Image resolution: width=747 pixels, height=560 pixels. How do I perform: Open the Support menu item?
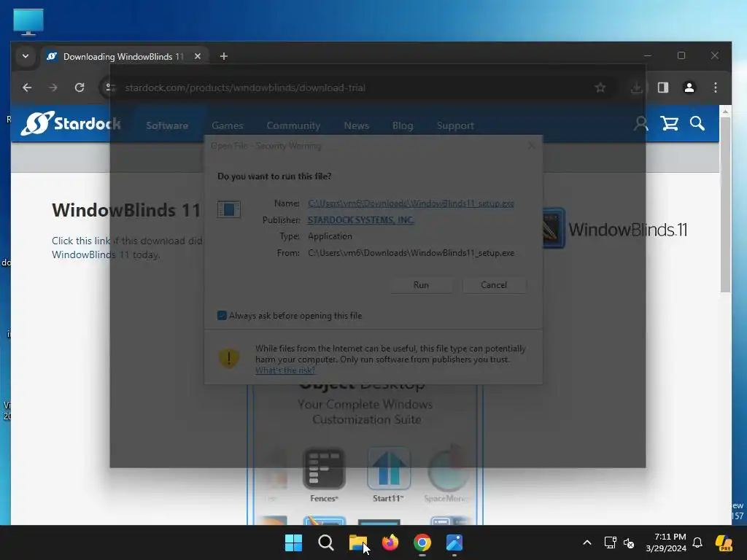[455, 125]
